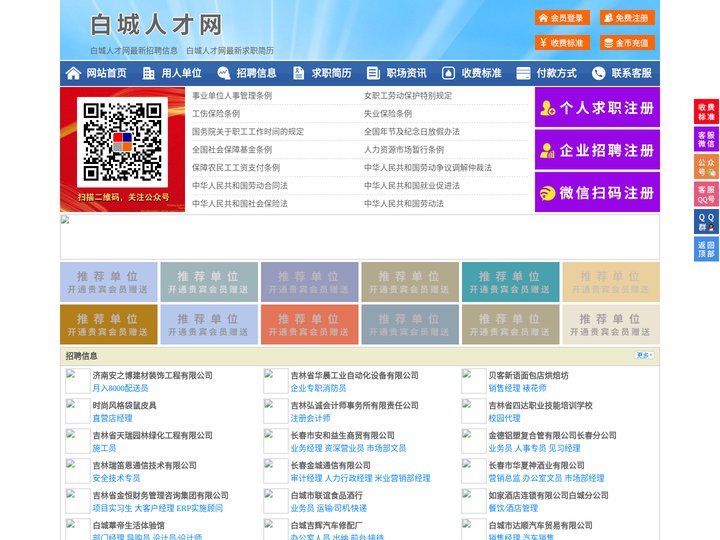
Task: Click the QR code image
Action: (122, 142)
